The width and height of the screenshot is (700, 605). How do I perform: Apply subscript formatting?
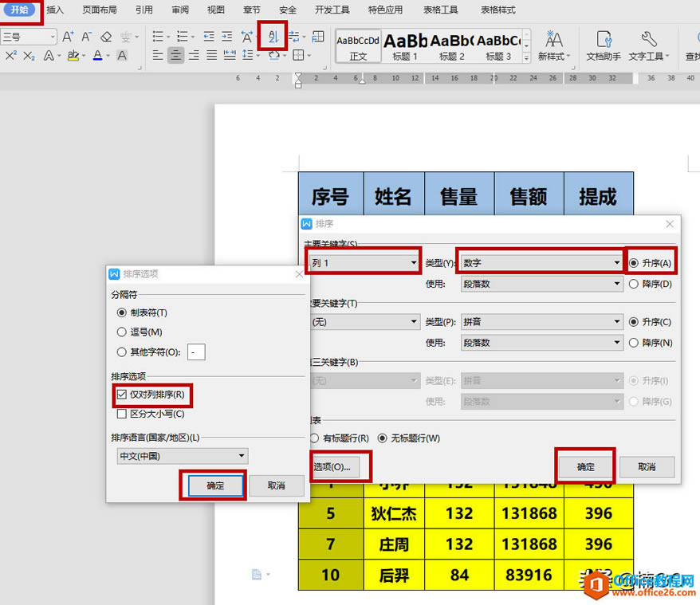coord(29,55)
